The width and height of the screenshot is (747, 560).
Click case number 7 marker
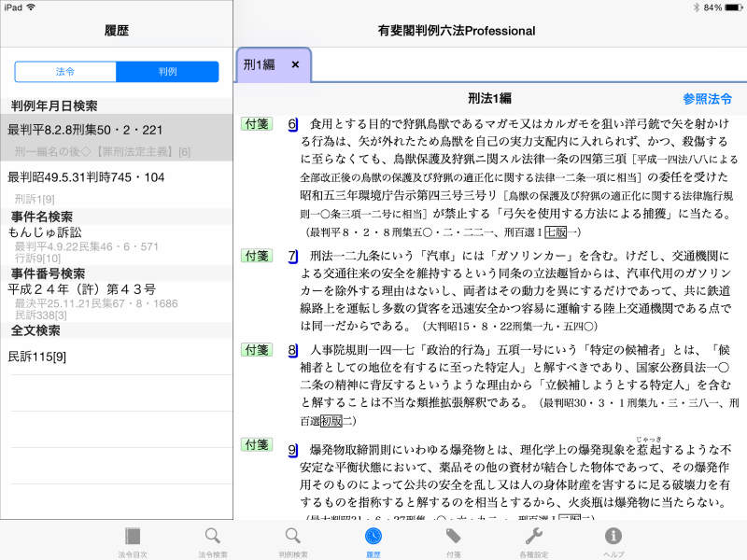[292, 257]
